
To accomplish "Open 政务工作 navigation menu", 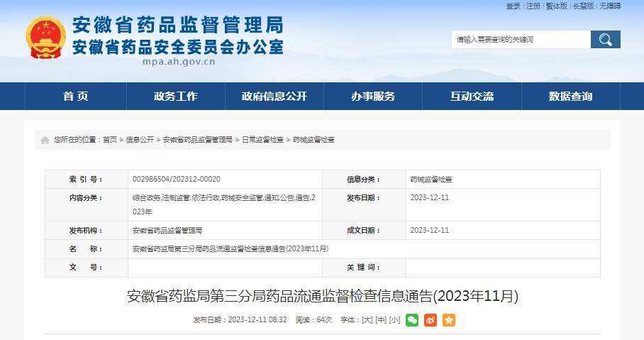I will pos(176,97).
